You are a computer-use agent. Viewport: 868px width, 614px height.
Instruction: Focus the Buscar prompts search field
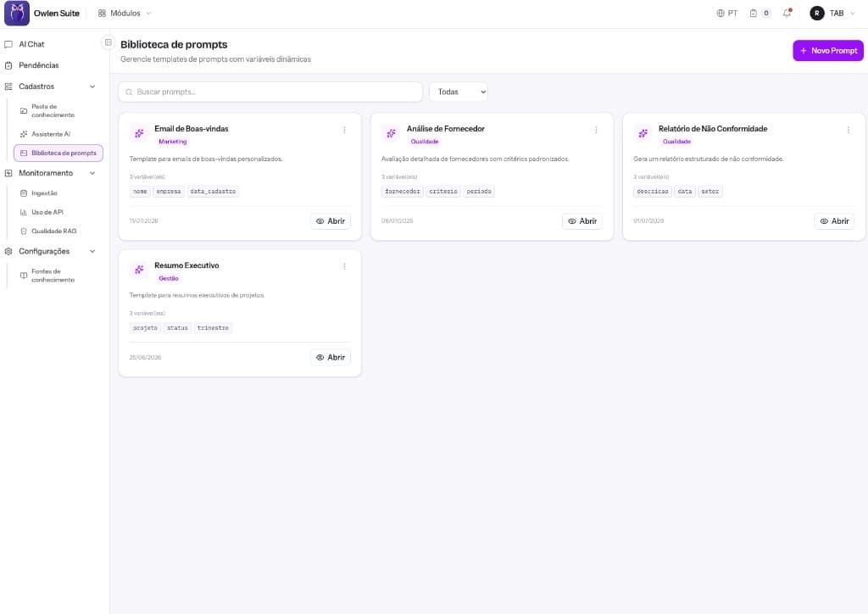tap(270, 92)
